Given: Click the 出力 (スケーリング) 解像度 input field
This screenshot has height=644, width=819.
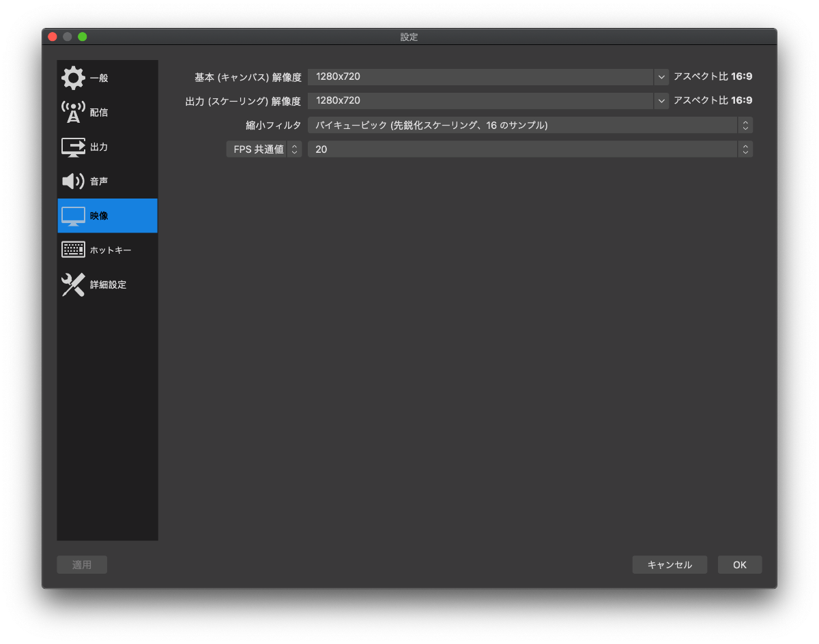Looking at the screenshot, I should coord(480,100).
